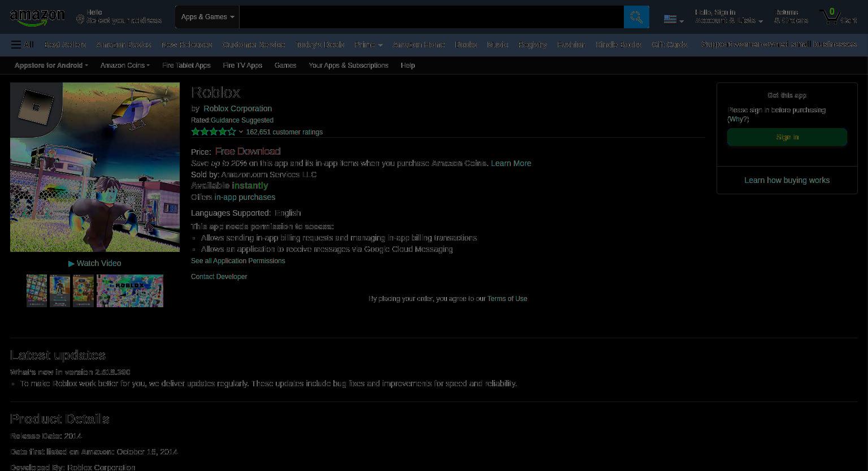Open Books nav link

466,45
